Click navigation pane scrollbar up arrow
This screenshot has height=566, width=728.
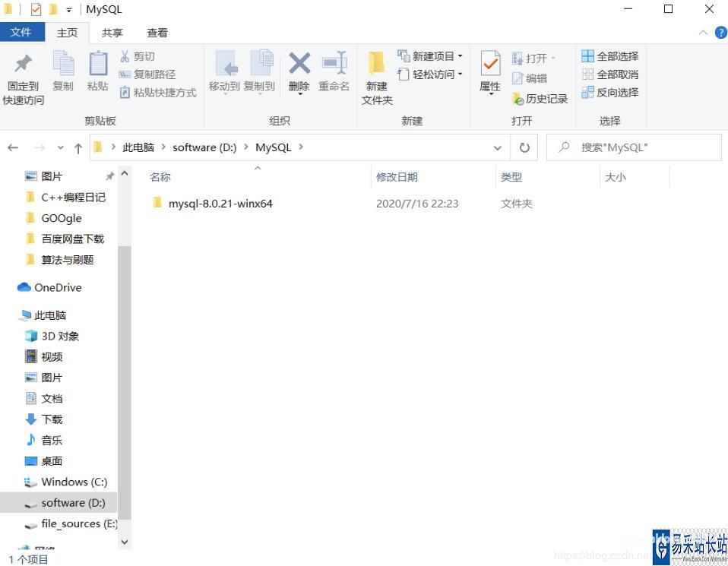click(x=125, y=173)
